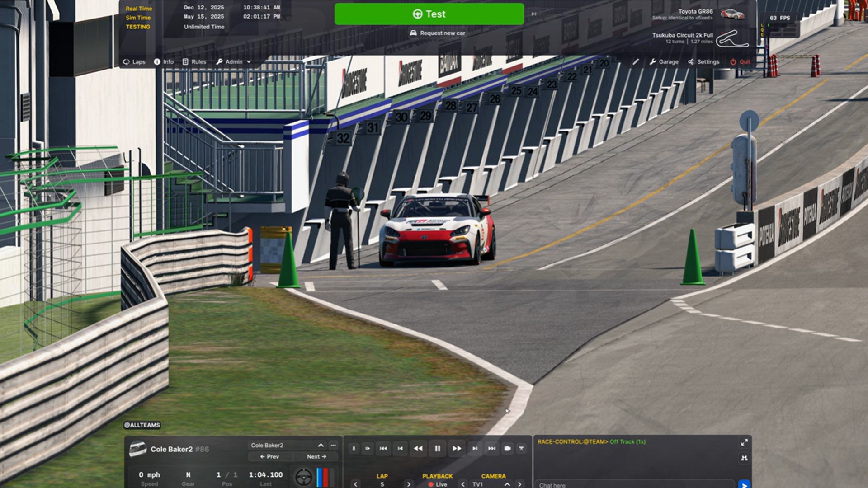
Task: Select Next driver button
Action: click(x=316, y=457)
